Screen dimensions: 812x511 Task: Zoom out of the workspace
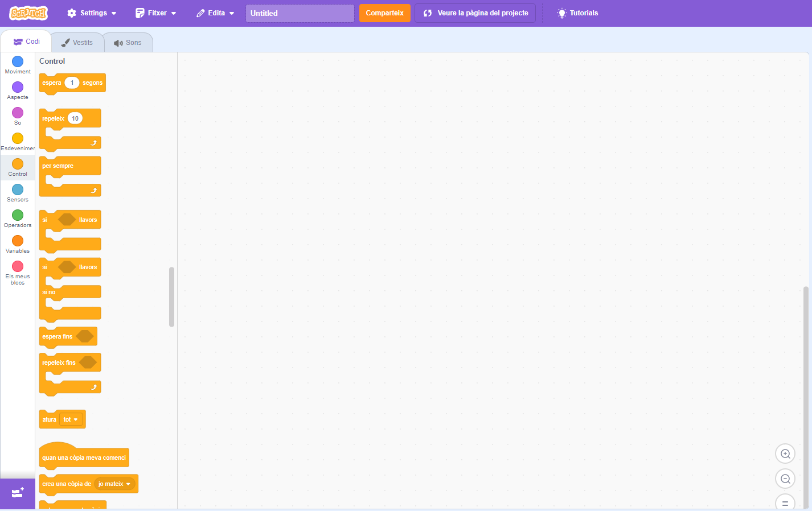coord(785,479)
